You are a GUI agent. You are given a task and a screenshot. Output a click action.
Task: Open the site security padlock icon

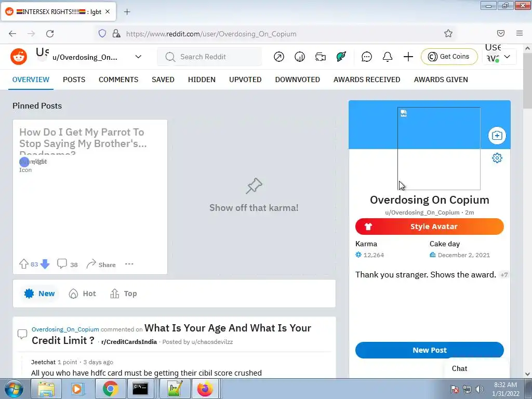[x=116, y=33]
